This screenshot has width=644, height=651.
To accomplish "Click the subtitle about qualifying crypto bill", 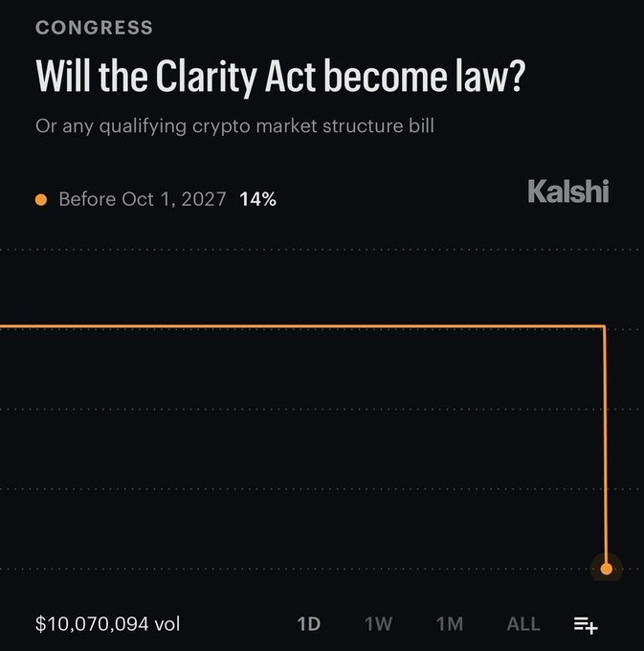I will pos(234,126).
